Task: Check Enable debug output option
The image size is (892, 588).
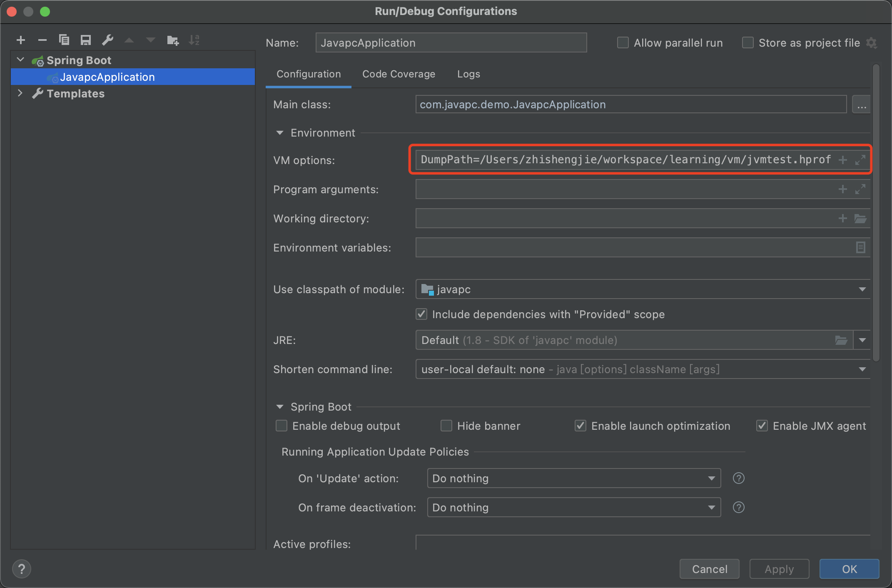Action: [x=282, y=426]
